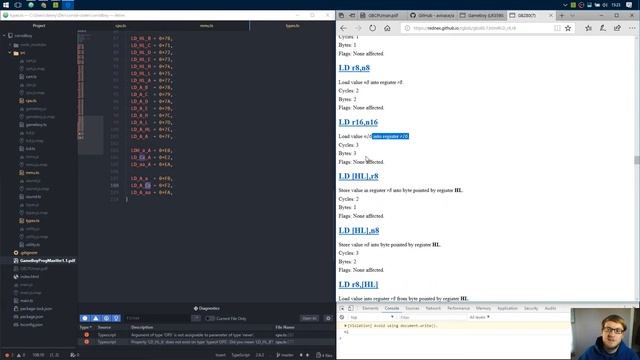
Task: Go forward in the Edge browser
Action: pyautogui.click(x=358, y=28)
